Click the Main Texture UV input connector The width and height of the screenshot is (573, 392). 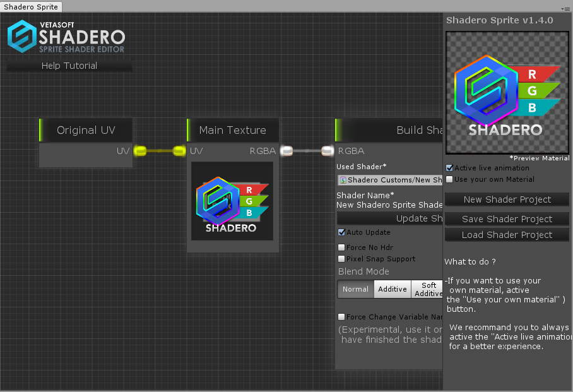(x=179, y=151)
